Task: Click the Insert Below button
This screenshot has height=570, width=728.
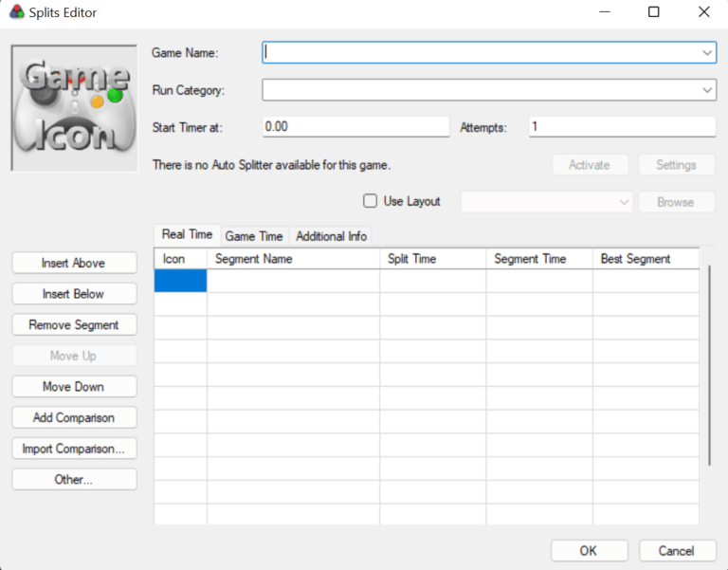Action: point(74,294)
